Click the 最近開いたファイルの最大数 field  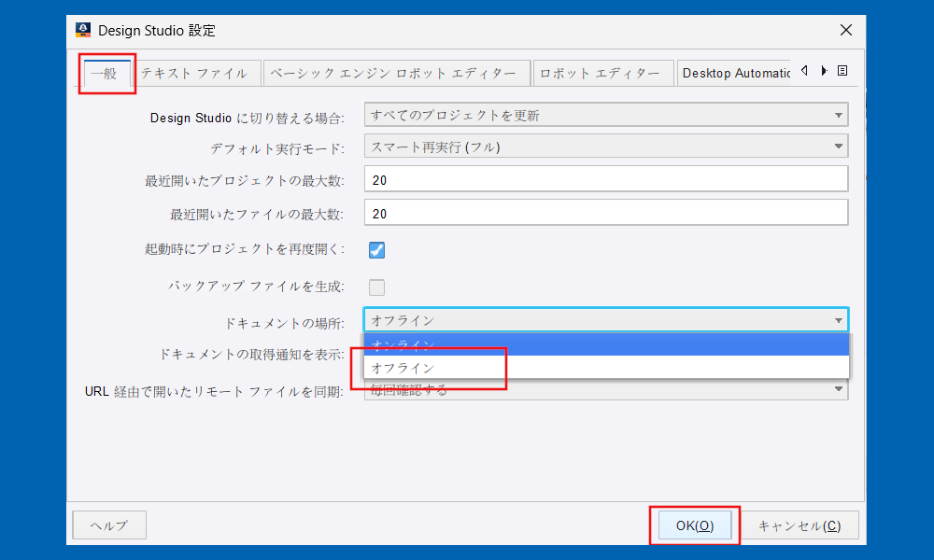(x=606, y=213)
